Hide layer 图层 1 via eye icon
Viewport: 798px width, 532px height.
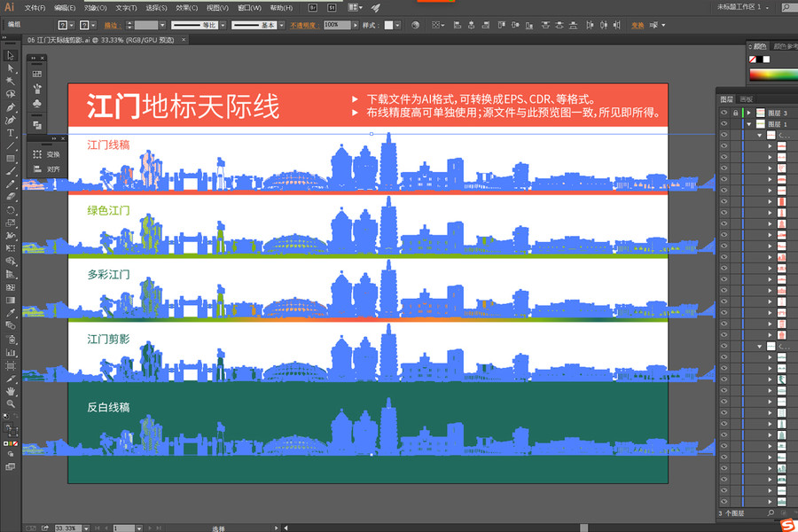click(724, 124)
